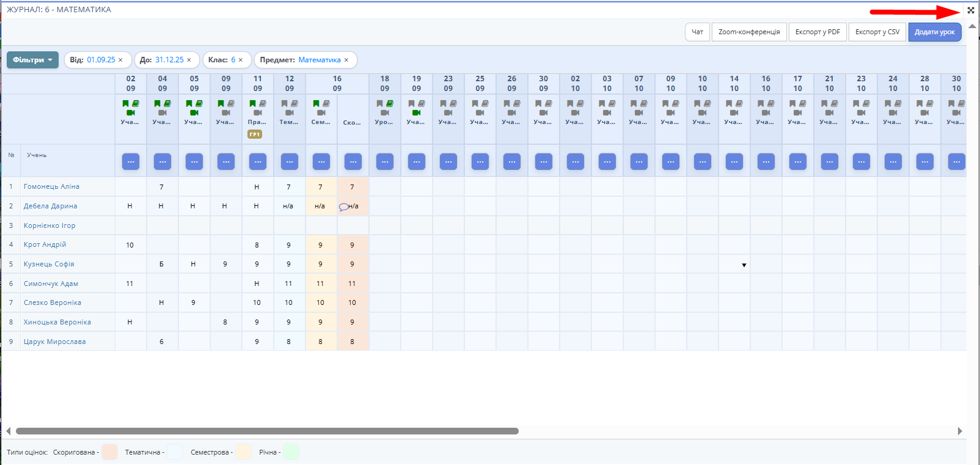Click the comment bubble icon in Дебела Дарина's row
Image resolution: width=980 pixels, height=465 pixels.
343,207
